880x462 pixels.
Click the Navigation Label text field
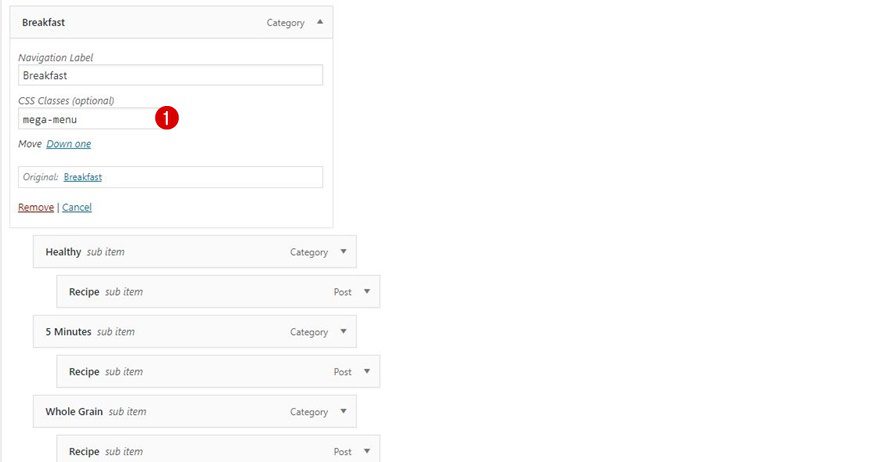coord(170,75)
